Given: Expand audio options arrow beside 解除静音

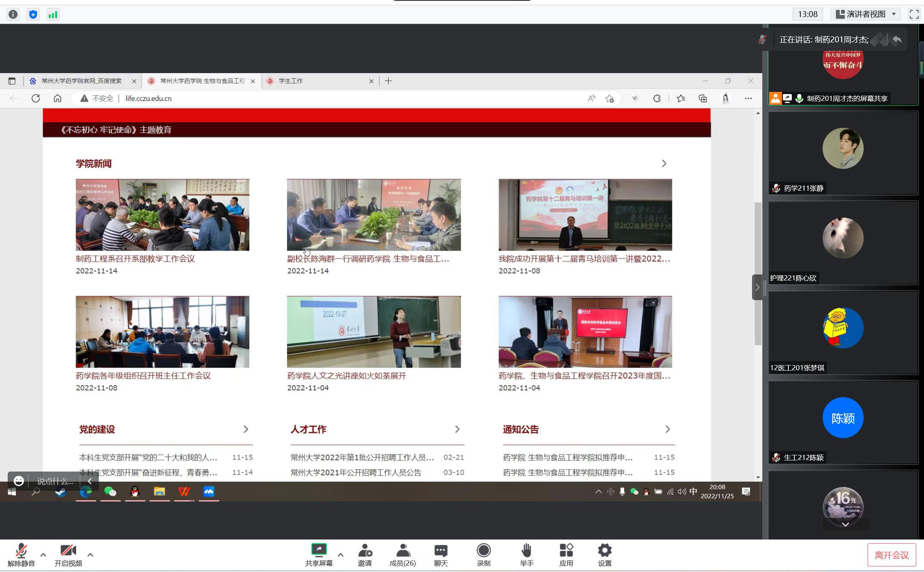Looking at the screenshot, I should [x=43, y=555].
